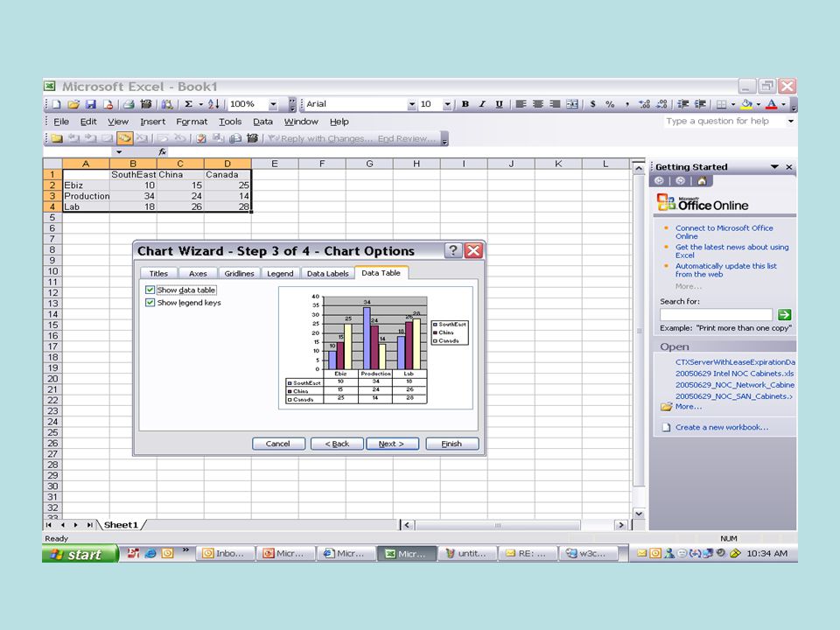Switch to the Axes tab
840x630 pixels.
198,273
